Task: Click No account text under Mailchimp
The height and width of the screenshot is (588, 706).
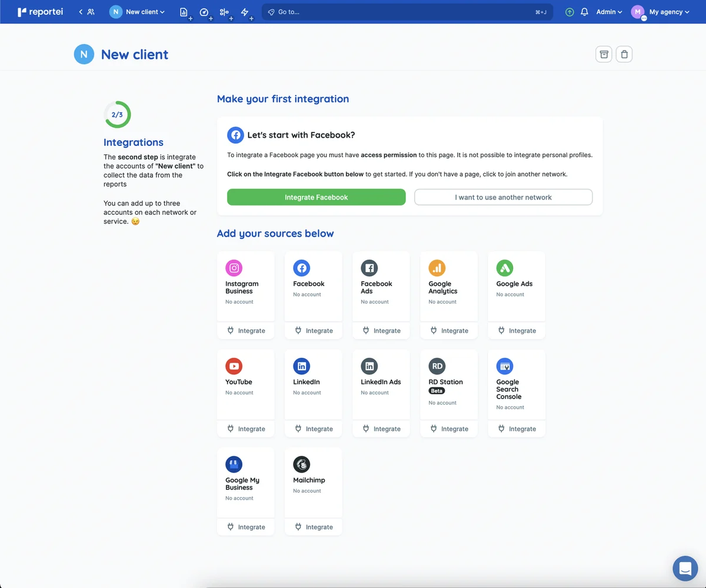Action: pyautogui.click(x=307, y=491)
